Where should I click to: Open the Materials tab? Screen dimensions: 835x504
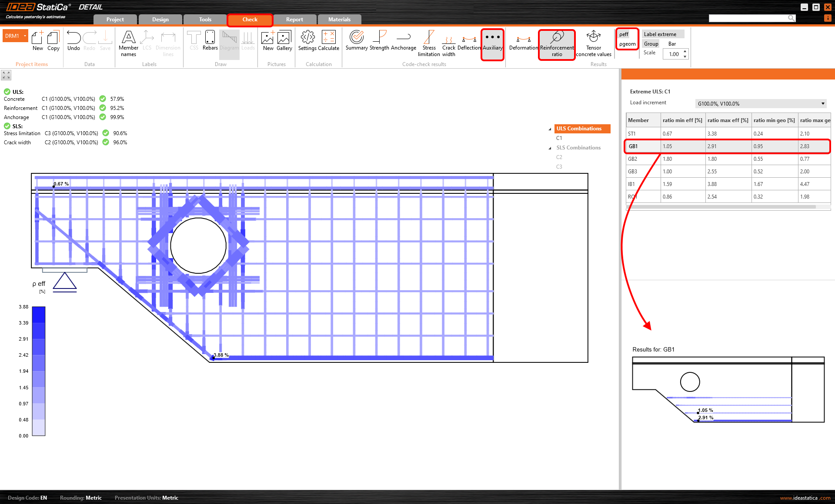point(339,20)
